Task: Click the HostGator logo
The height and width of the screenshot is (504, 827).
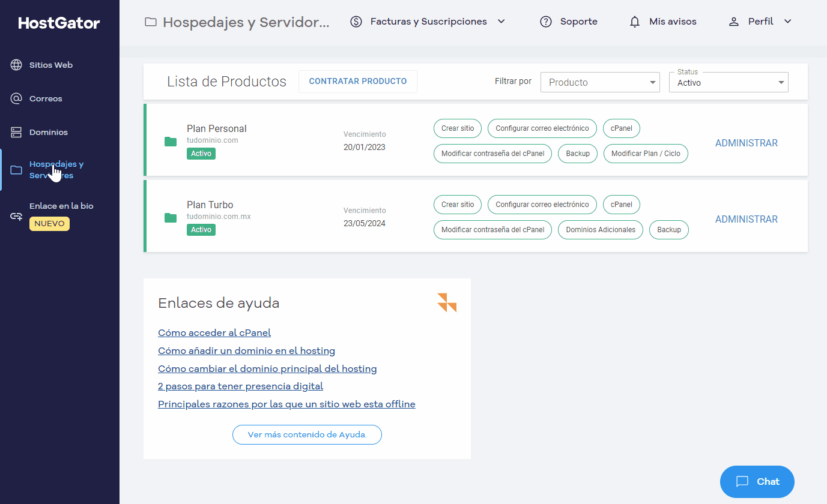Action: tap(59, 23)
